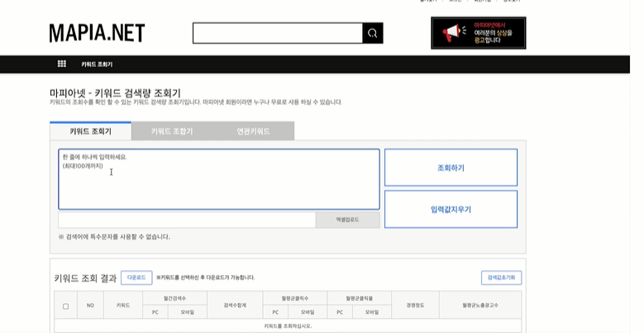The height and width of the screenshot is (333, 644).
Task: Click the 검색값초기화 button
Action: (501, 278)
